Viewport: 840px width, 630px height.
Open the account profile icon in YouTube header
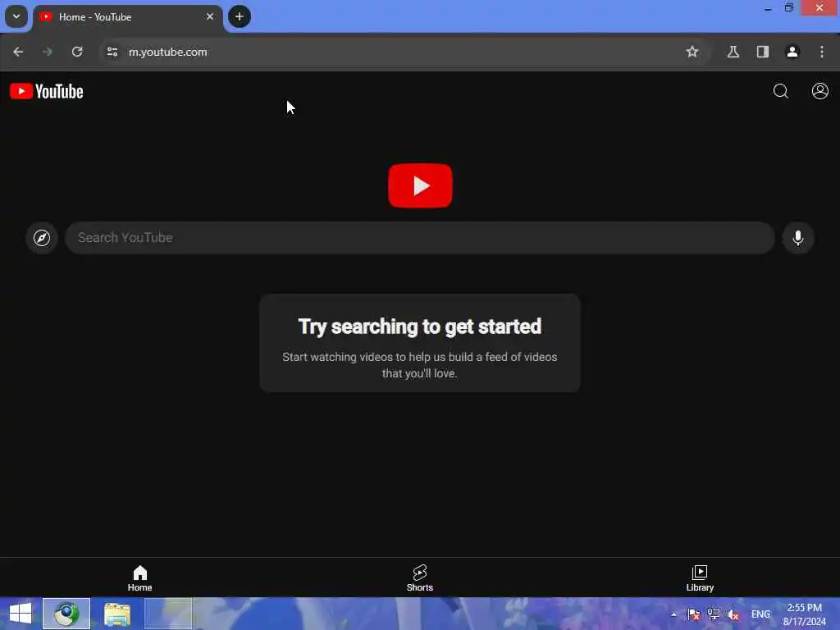[819, 91]
